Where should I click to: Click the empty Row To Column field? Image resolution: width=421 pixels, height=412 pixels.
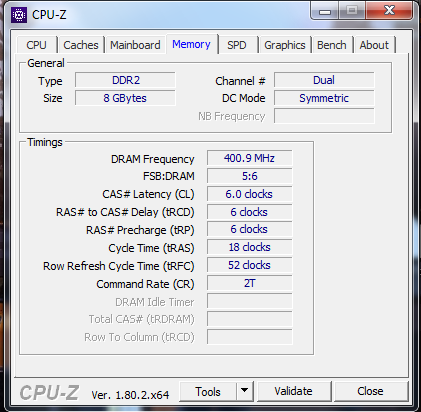(249, 337)
